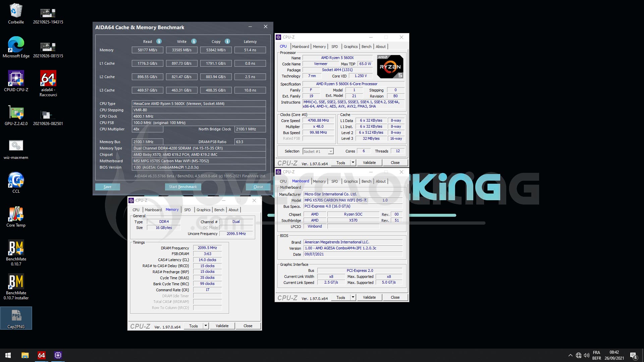Open File Explorer from the taskbar
644x362 pixels.
[x=25, y=355]
